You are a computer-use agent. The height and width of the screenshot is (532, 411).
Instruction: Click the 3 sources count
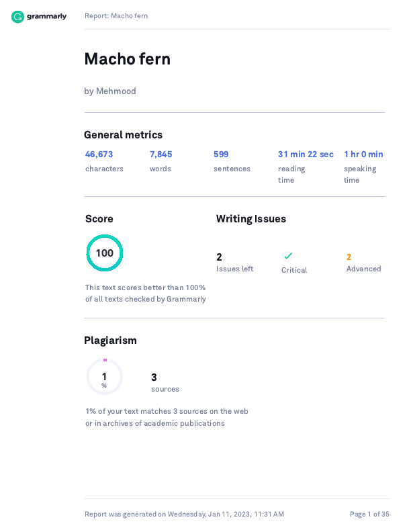154,377
